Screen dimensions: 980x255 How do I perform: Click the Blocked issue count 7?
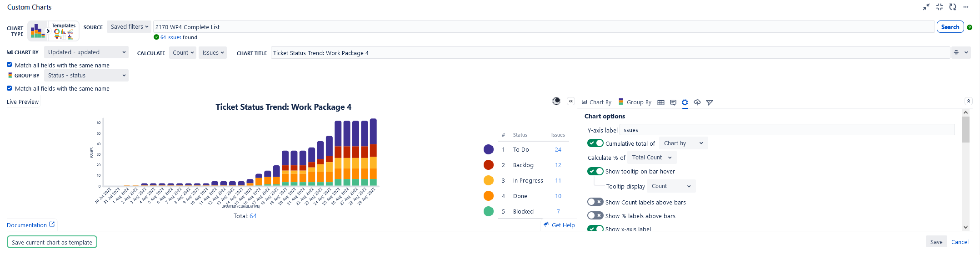pos(558,211)
